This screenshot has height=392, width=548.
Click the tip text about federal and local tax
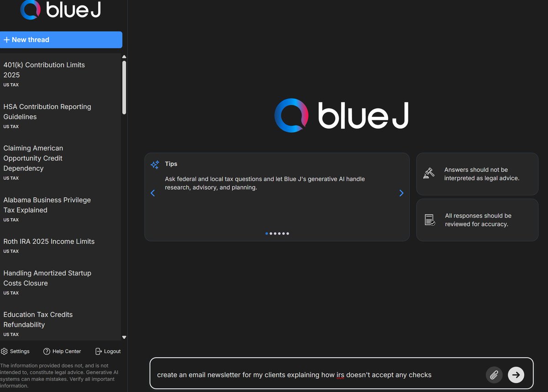tap(265, 183)
